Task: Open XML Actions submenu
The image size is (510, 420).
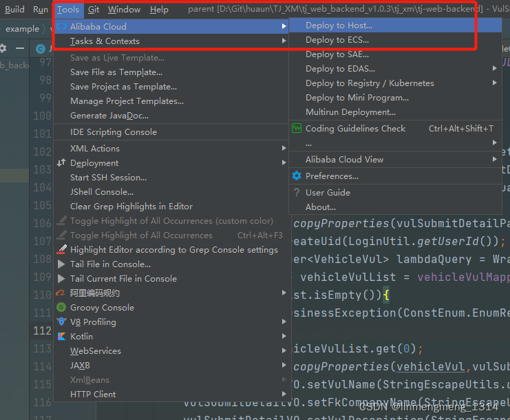Action: pyautogui.click(x=171, y=149)
